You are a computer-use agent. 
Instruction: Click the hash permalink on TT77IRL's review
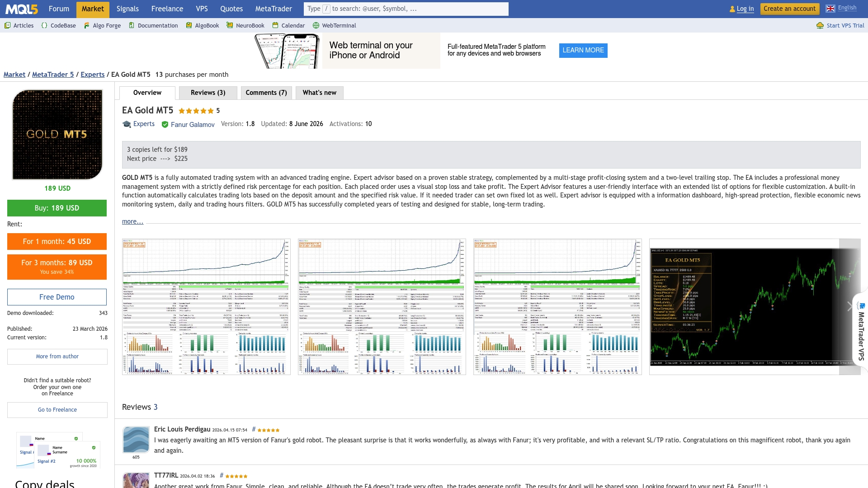222,475
